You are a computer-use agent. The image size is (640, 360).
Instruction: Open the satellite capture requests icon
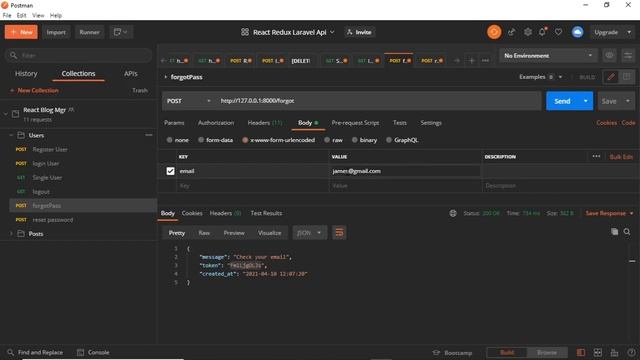pos(511,32)
